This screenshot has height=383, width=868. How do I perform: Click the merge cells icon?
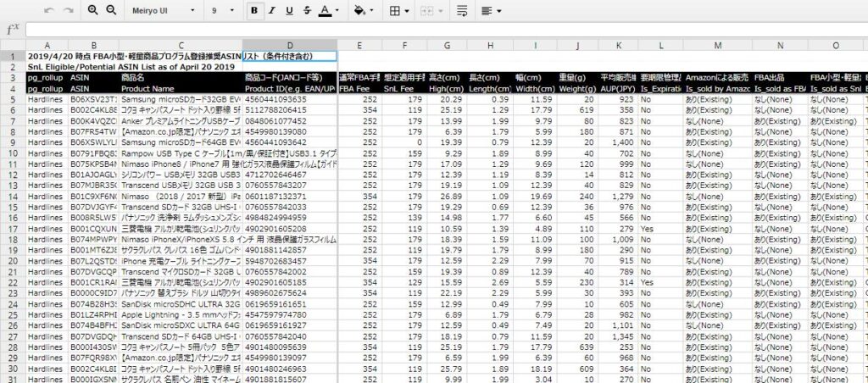coord(428,10)
